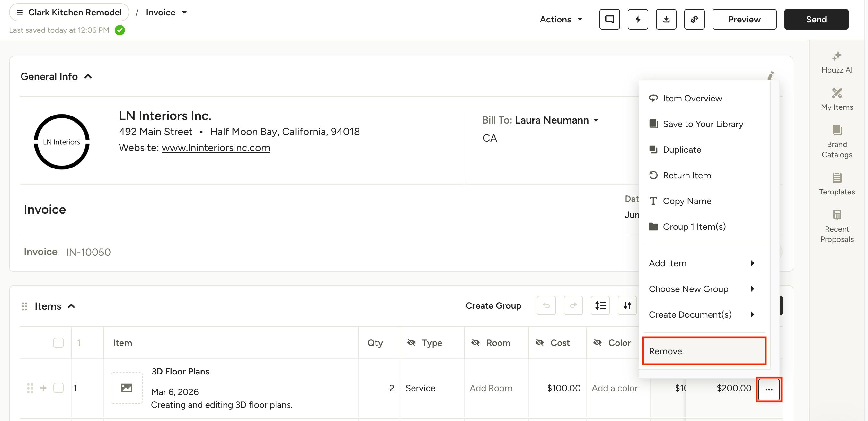Open the www.lninteriorsinc.com website link

(216, 148)
